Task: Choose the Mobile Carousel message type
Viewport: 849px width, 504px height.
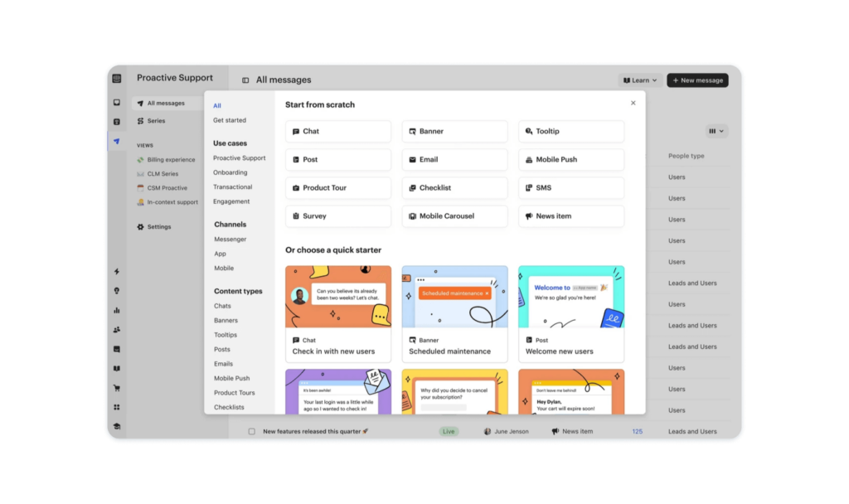Action: (x=454, y=216)
